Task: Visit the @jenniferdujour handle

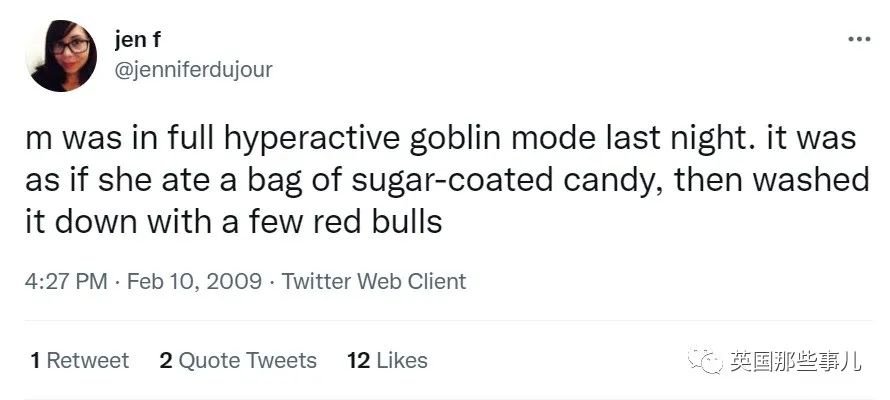Action: pos(194,70)
